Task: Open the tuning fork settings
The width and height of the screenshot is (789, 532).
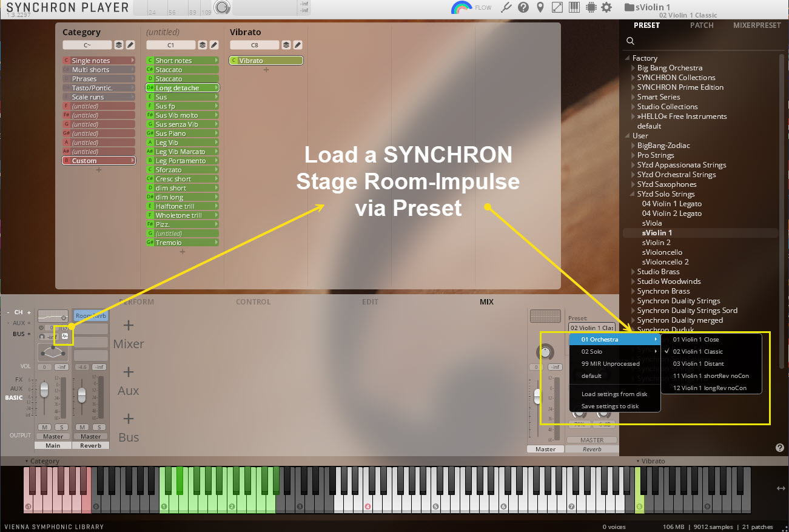Action: 508,7
